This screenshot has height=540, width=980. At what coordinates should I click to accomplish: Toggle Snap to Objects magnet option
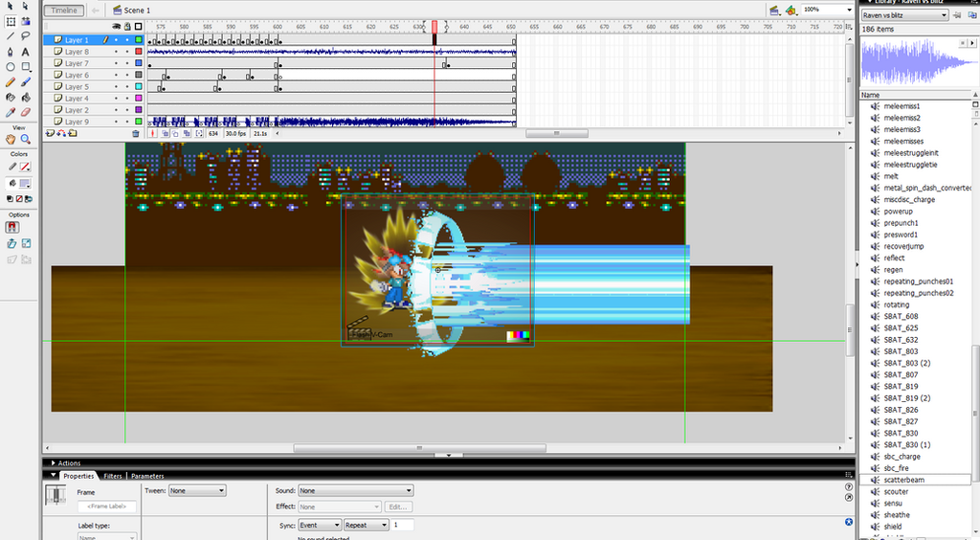[x=11, y=228]
